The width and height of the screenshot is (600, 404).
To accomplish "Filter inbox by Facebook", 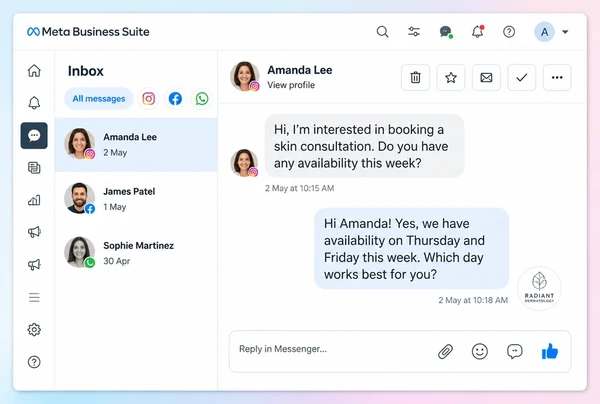I will 175,99.
